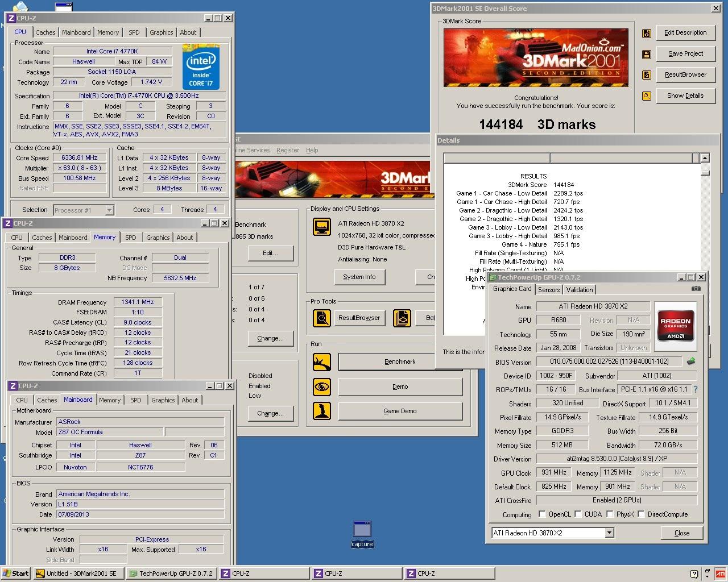Switch to TechPowerUp GPU-Z taskbar item

pos(171,573)
